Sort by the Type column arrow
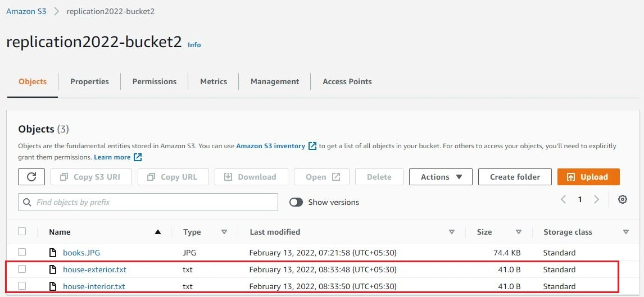 pos(224,232)
